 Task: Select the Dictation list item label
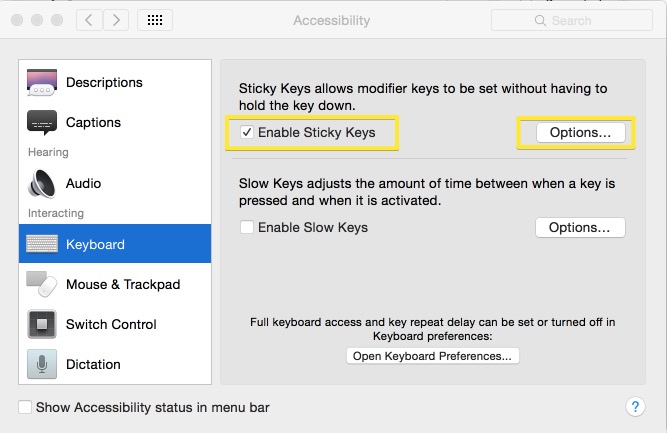pyautogui.click(x=94, y=365)
